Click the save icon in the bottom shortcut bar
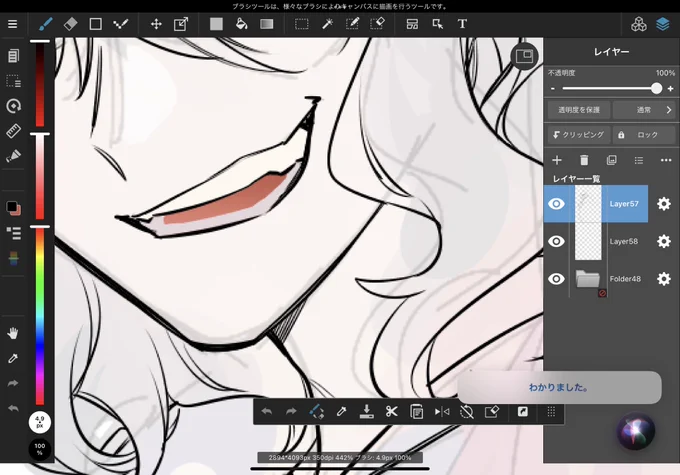 (x=366, y=411)
